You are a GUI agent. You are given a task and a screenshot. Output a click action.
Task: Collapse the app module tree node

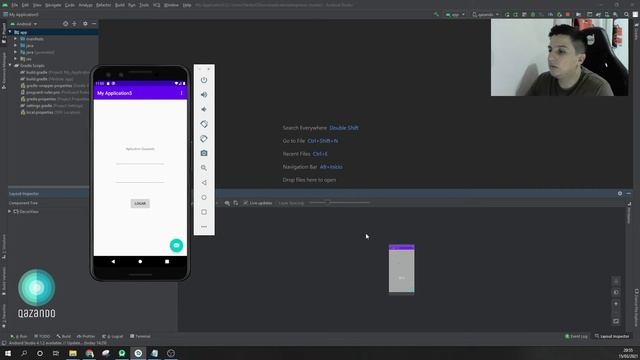(10, 32)
